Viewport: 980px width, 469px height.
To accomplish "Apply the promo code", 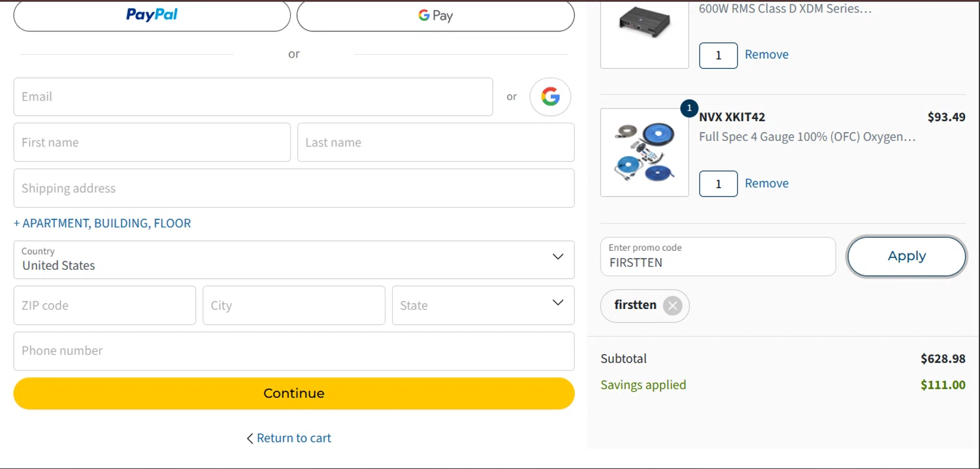I will [x=906, y=256].
